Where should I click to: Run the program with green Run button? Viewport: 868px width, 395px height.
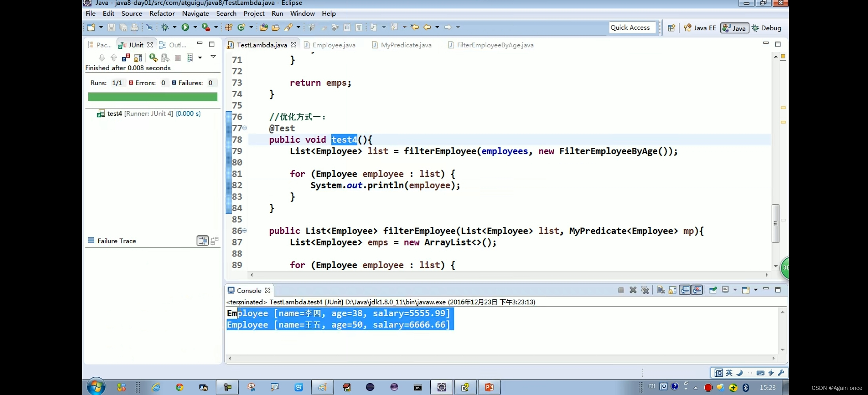[x=185, y=27]
